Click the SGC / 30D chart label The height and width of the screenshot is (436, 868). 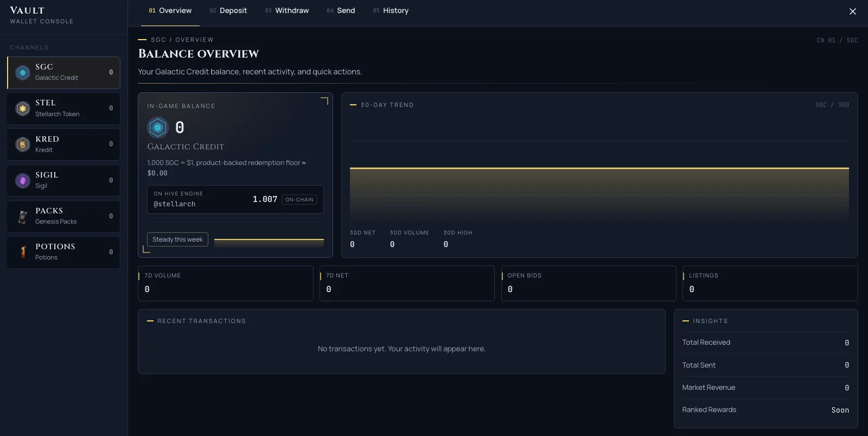coord(832,105)
